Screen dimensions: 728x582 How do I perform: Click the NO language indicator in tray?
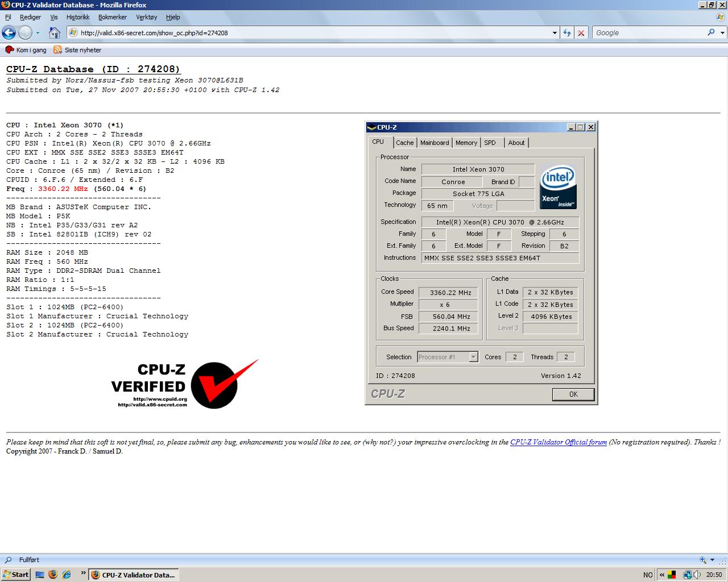coord(648,575)
